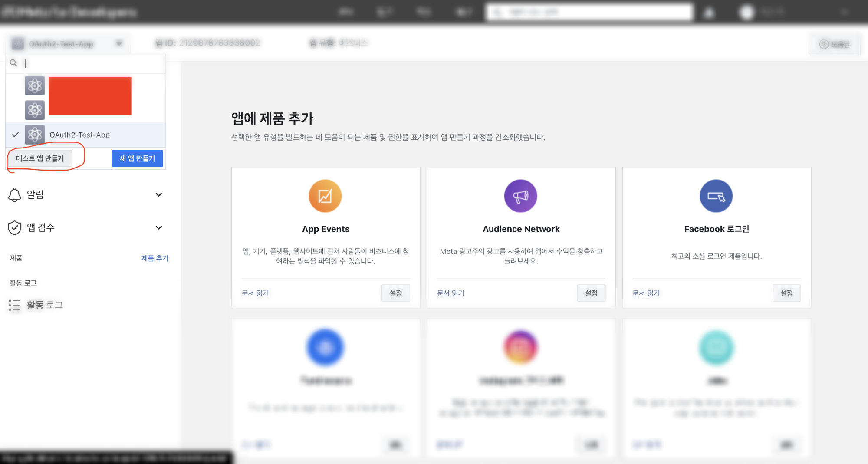Viewport: 868px width, 464px height.
Task: Click the 새 앱 만들기 button
Action: click(x=137, y=158)
